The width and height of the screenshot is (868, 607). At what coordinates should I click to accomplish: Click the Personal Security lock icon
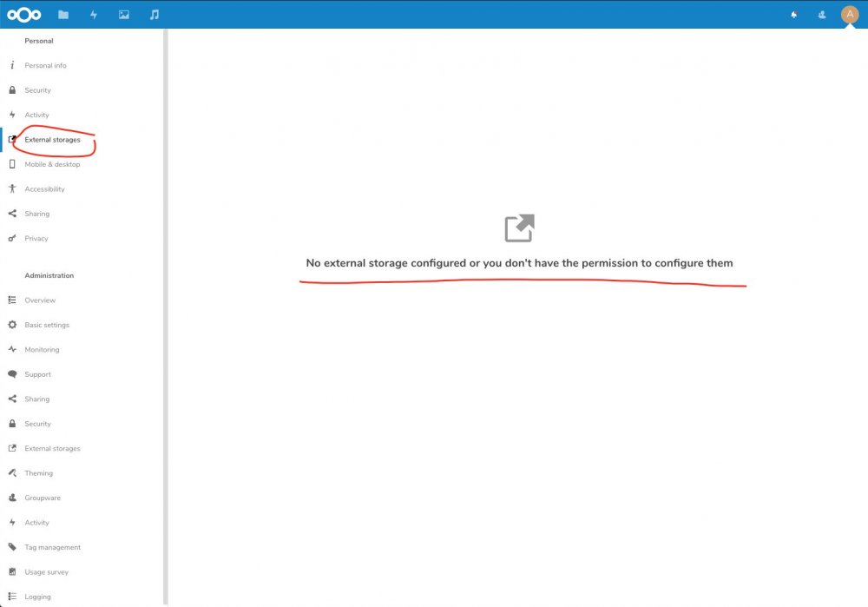click(12, 89)
